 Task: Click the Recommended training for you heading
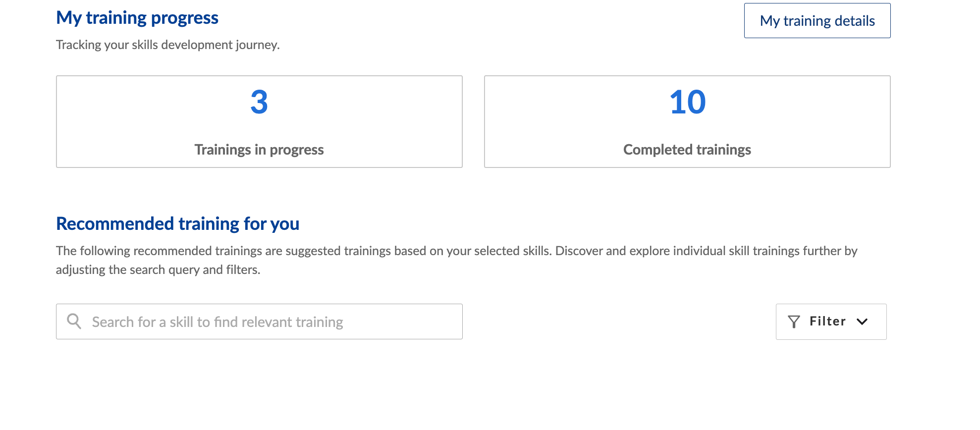(x=177, y=224)
